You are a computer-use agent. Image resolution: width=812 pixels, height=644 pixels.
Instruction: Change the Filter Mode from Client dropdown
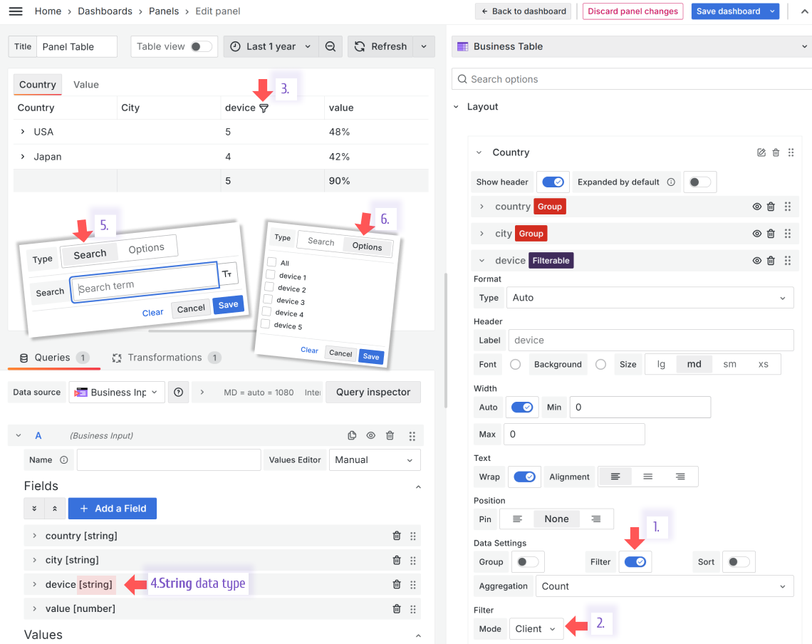(x=536, y=628)
